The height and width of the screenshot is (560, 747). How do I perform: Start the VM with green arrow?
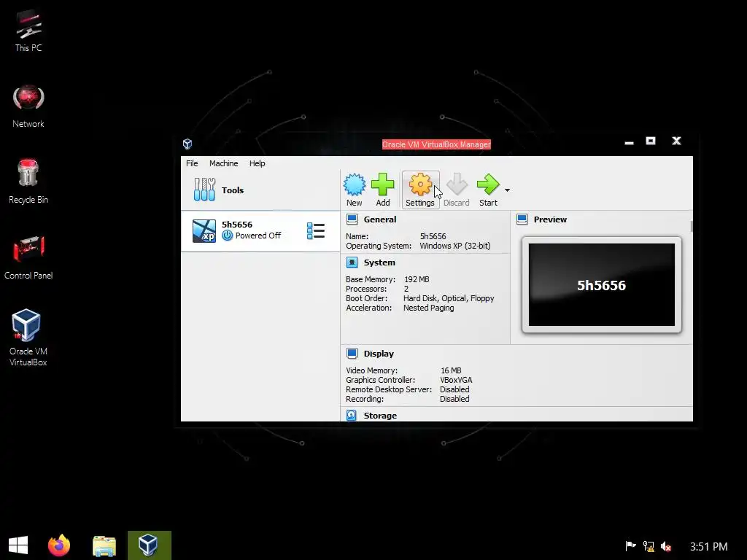point(488,184)
